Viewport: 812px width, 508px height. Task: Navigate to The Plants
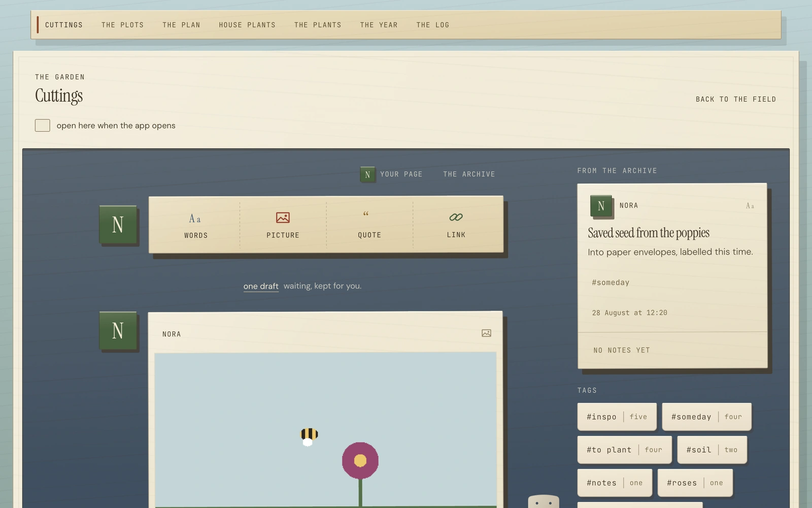tap(318, 25)
